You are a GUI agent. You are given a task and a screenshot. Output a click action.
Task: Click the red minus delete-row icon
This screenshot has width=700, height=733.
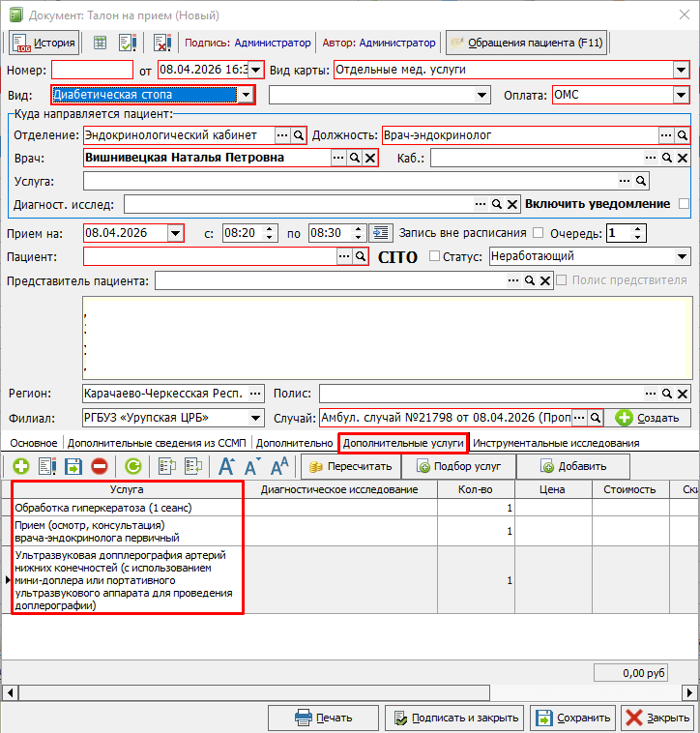100,466
